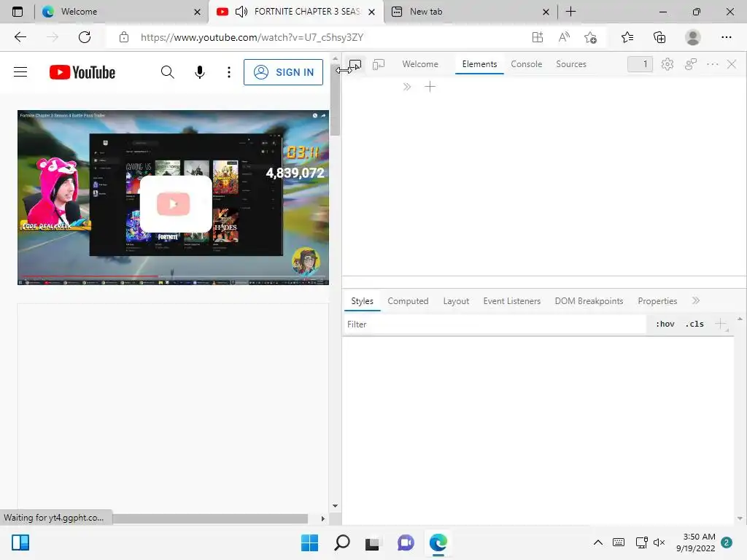747x560 pixels.
Task: Switch to the DevTools Welcome tab
Action: (420, 64)
